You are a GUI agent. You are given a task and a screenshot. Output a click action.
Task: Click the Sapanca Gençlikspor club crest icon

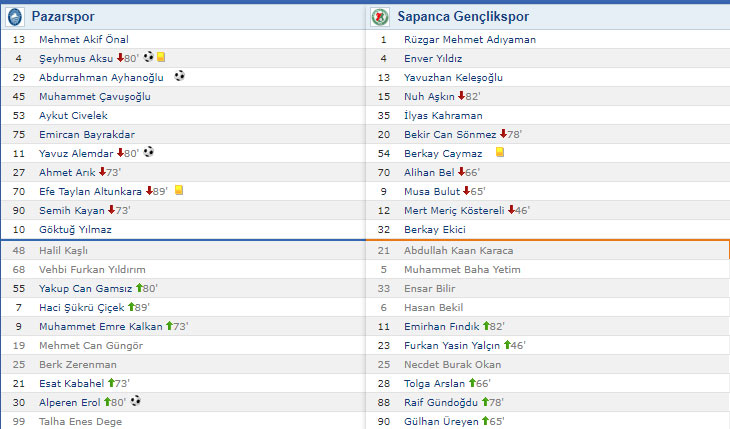point(379,17)
